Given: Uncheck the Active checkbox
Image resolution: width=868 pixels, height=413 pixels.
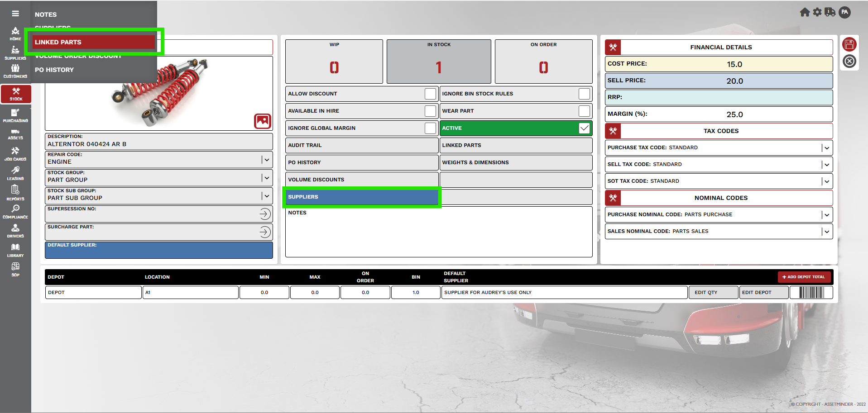Looking at the screenshot, I should pos(584,128).
